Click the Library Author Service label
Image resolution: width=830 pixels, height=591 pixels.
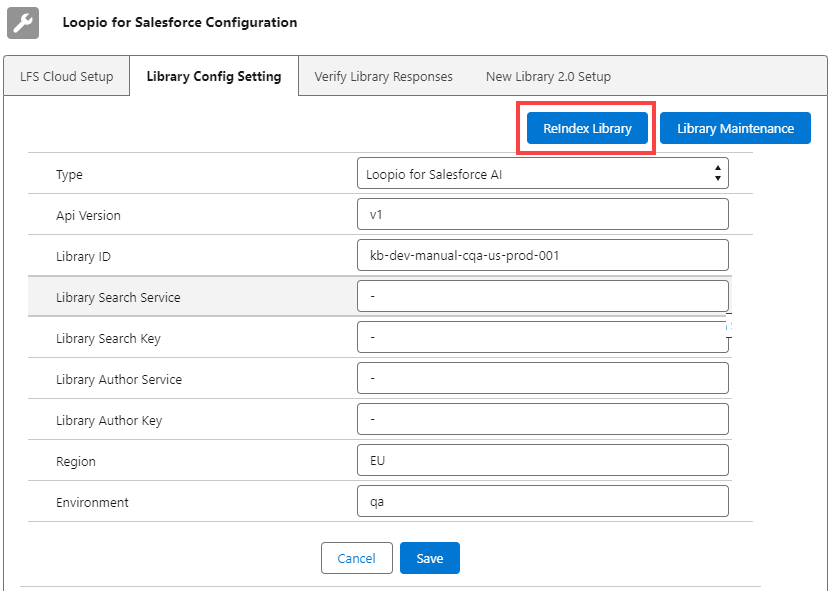(x=119, y=380)
